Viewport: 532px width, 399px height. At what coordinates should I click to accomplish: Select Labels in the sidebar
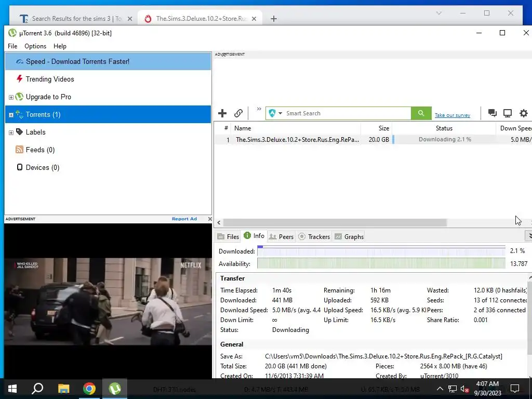[x=36, y=132]
